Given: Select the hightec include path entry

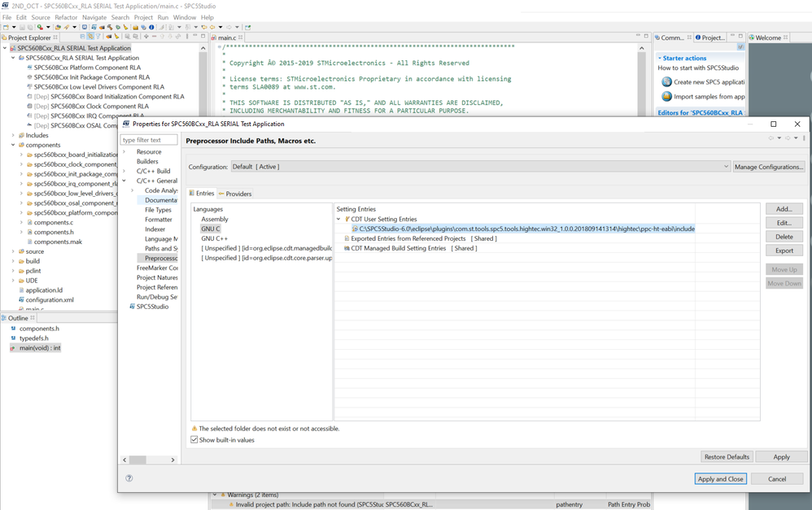Looking at the screenshot, I should (523, 229).
